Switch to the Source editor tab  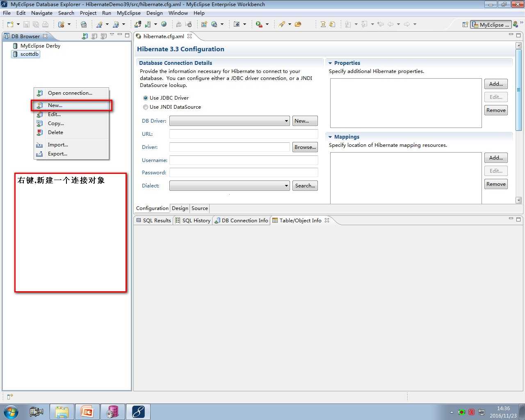point(200,208)
